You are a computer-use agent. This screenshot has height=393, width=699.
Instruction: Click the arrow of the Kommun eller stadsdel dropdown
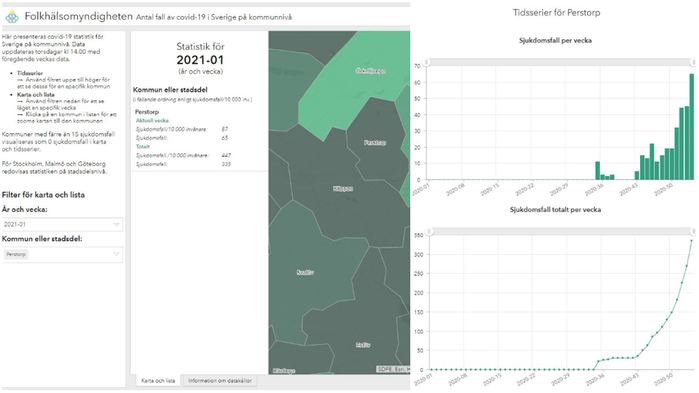tap(116, 254)
